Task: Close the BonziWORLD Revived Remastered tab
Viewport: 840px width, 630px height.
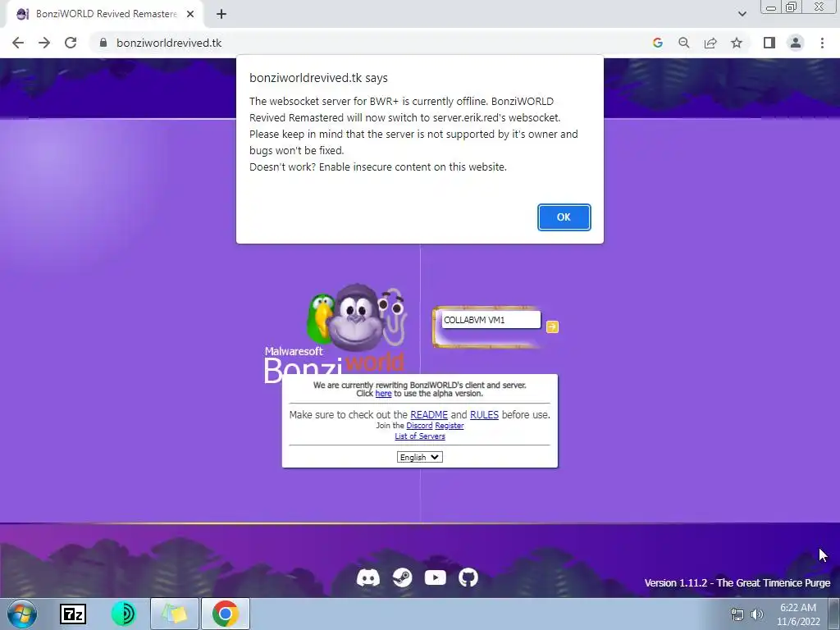Action: pyautogui.click(x=190, y=15)
